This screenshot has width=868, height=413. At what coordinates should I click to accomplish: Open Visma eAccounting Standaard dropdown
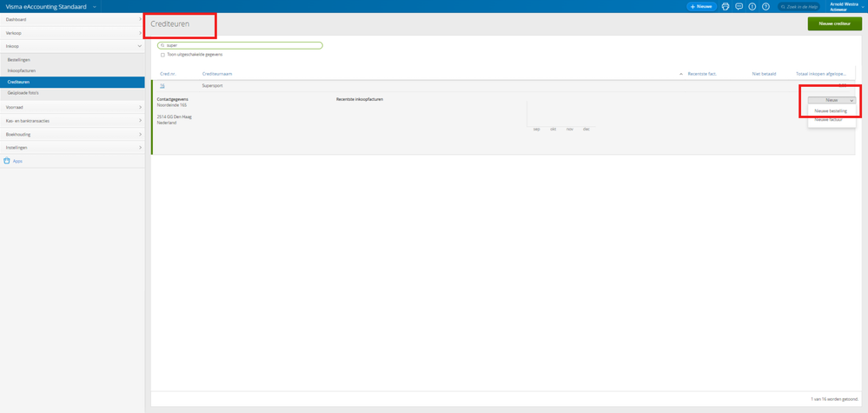[51, 7]
